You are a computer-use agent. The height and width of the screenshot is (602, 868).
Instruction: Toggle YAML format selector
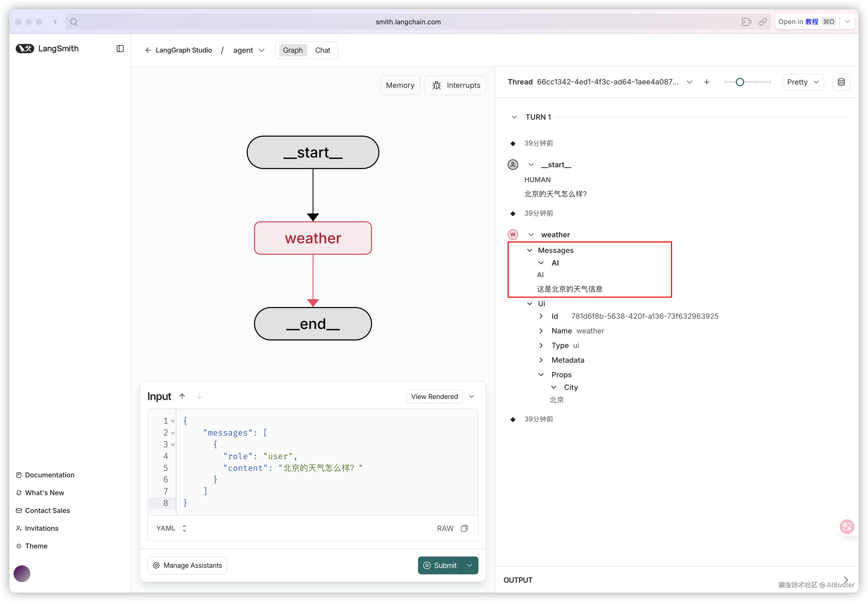click(x=171, y=528)
